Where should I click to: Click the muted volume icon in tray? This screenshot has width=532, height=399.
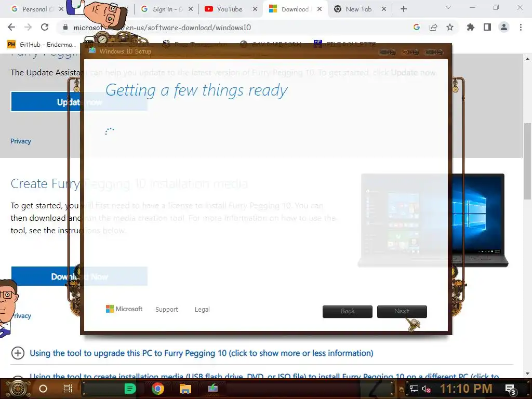(x=426, y=389)
